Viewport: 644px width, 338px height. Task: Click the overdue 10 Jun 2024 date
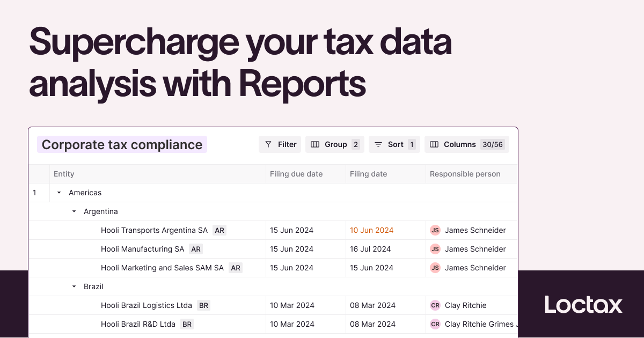click(x=371, y=230)
